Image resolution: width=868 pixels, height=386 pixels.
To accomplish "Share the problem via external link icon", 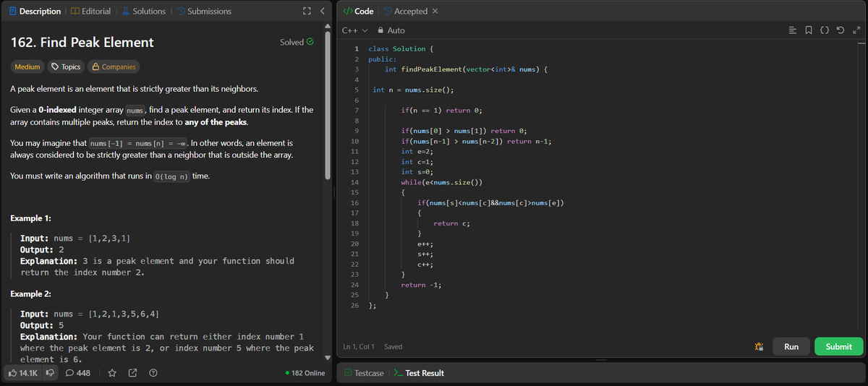I will pos(132,373).
